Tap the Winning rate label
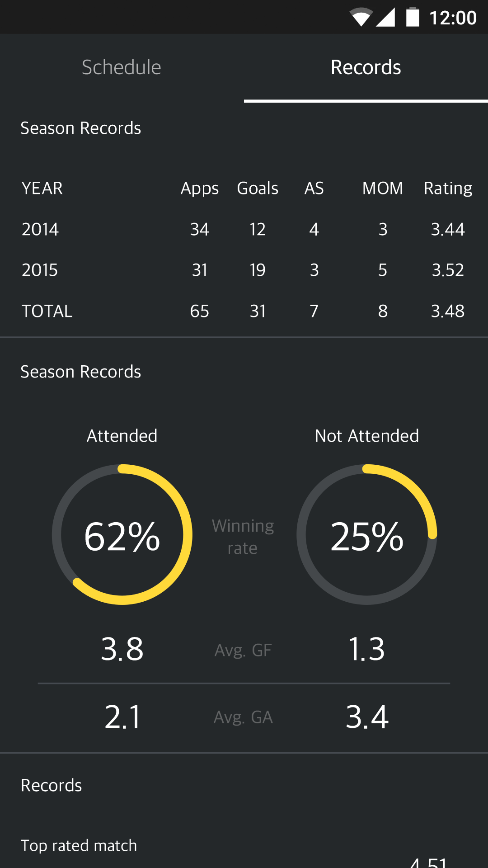 [243, 537]
